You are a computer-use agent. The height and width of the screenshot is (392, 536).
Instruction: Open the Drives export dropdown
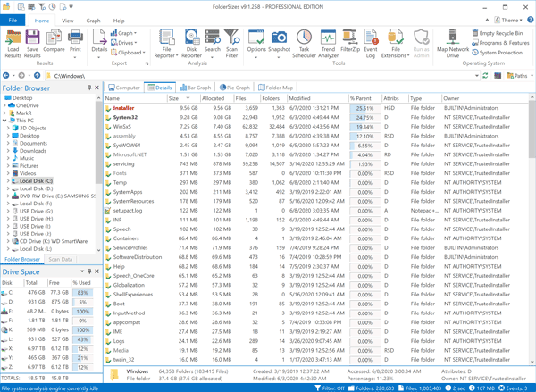123,43
